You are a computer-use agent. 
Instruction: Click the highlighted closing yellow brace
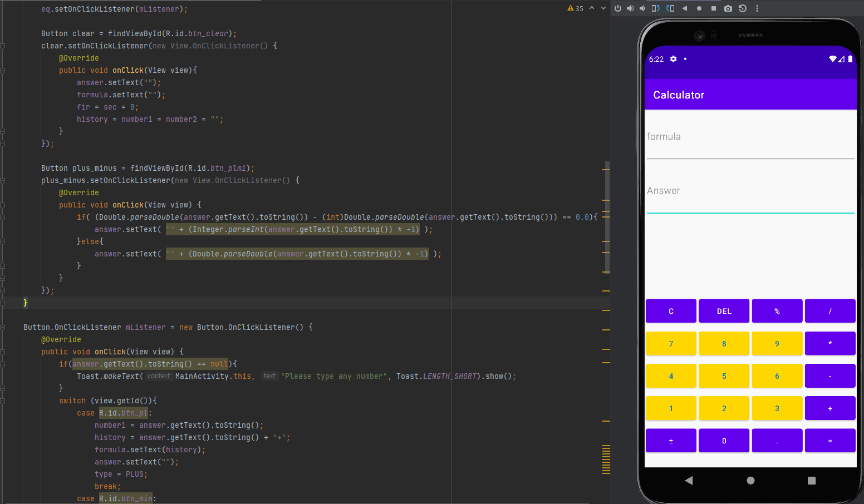26,303
